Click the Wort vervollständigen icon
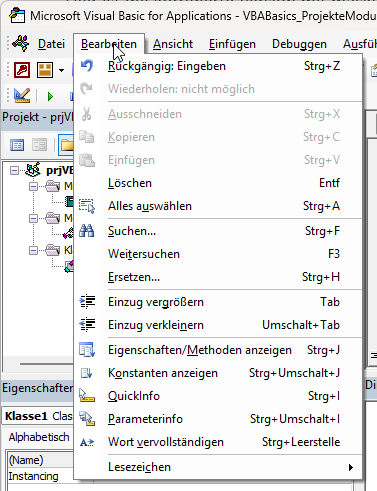The width and height of the screenshot is (377, 491). [x=87, y=442]
